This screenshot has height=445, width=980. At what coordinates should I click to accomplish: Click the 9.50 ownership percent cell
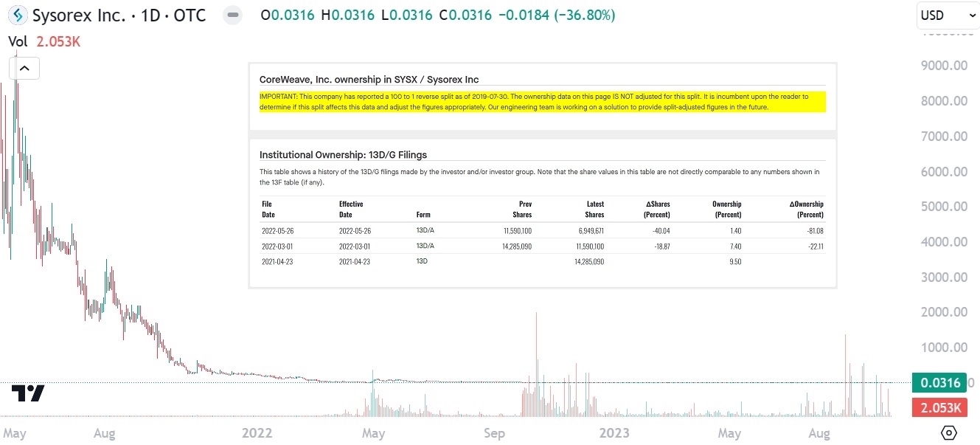735,261
